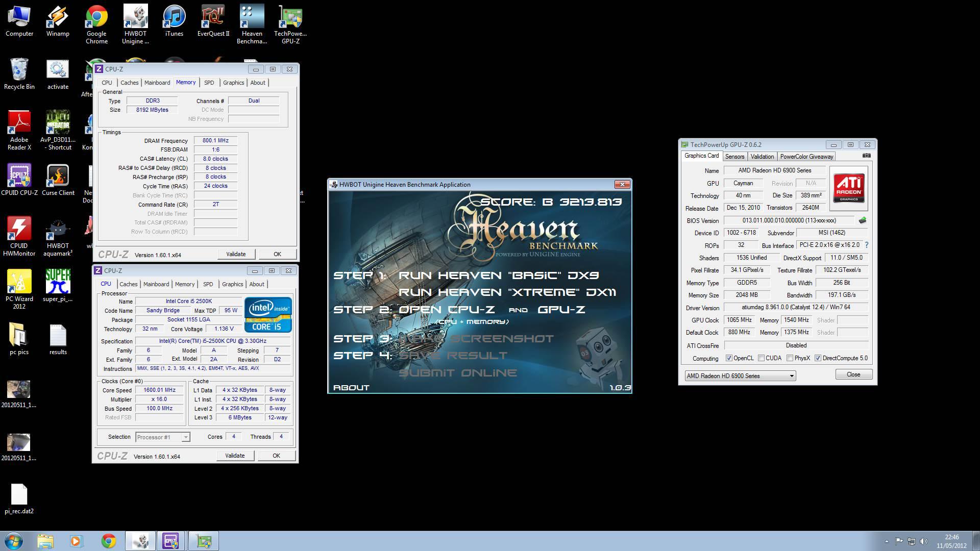Launch Winamp from the desktop
980x551 pixels.
coord(58,21)
